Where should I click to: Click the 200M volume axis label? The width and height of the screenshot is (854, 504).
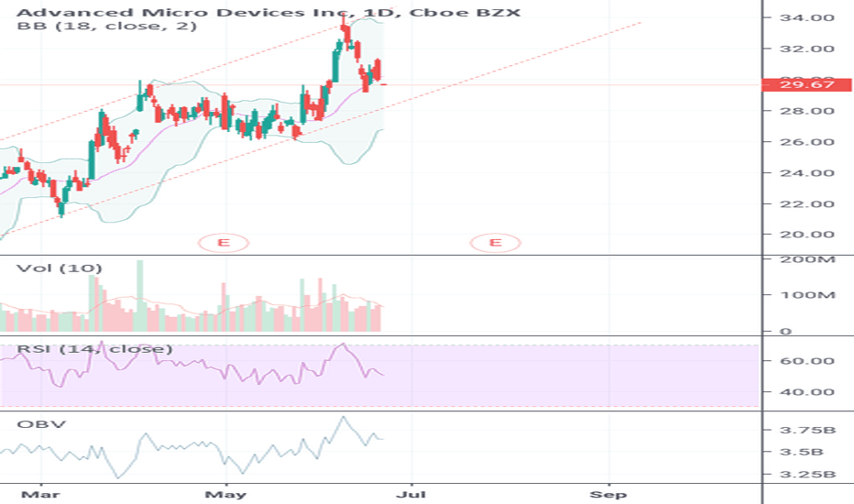pyautogui.click(x=807, y=259)
